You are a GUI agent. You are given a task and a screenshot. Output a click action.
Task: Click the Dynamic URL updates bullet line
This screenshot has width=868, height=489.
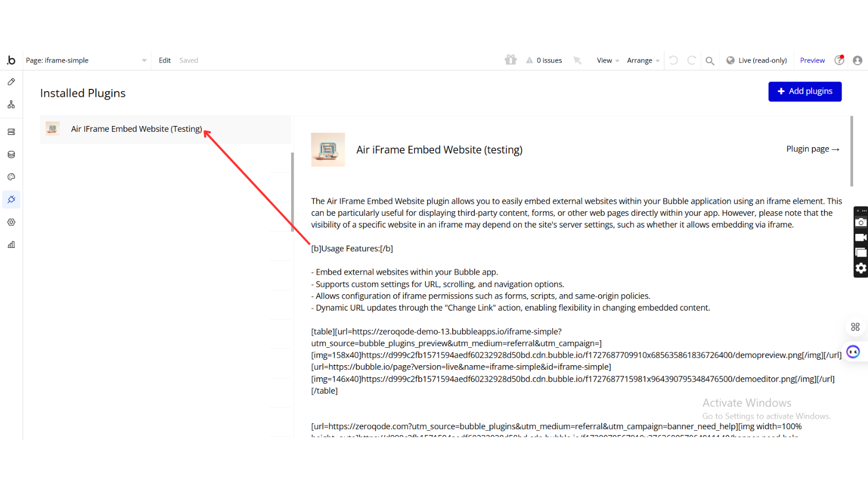(x=511, y=308)
